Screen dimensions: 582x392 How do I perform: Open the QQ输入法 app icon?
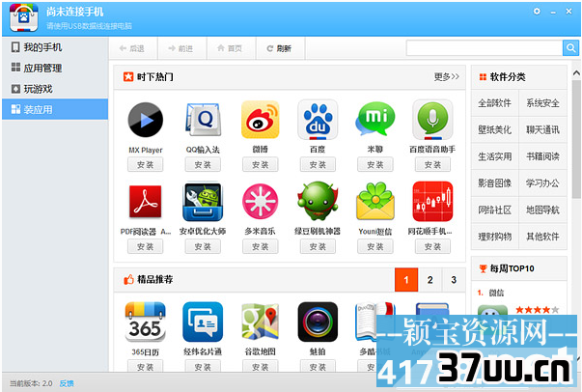tap(203, 120)
